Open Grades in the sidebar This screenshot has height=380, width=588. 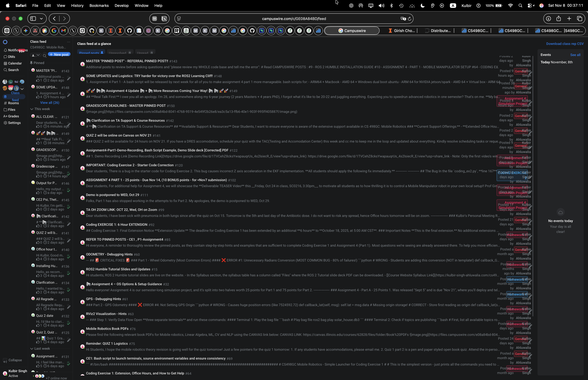click(x=11, y=116)
